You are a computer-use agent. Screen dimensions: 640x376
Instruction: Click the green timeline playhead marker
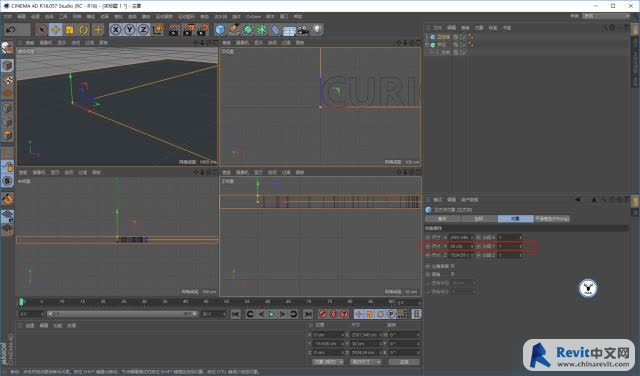[x=22, y=302]
